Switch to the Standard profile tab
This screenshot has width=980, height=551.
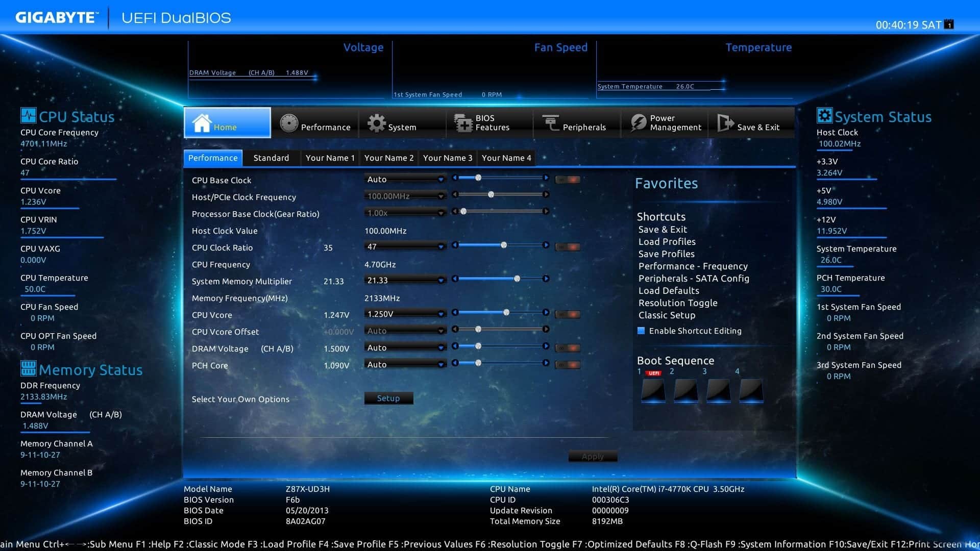click(271, 158)
